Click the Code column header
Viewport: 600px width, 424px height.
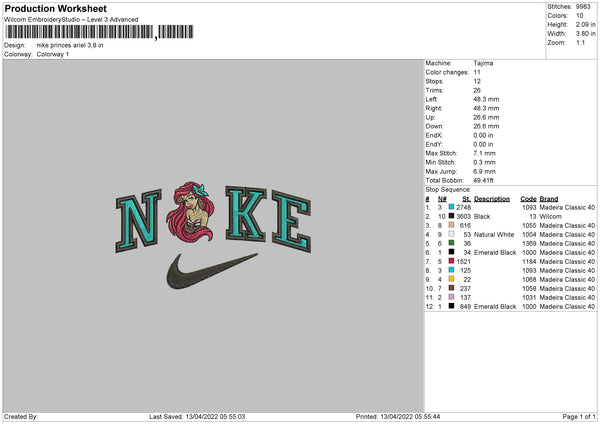coord(528,199)
